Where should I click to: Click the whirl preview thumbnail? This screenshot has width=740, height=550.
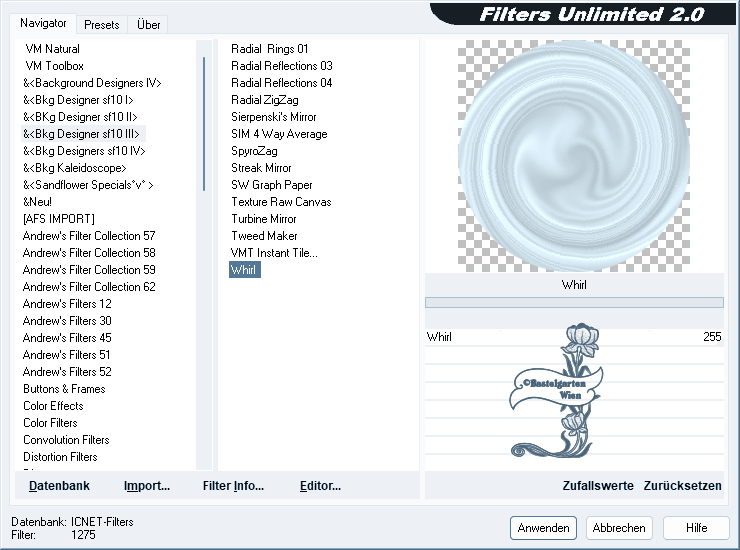click(x=574, y=156)
